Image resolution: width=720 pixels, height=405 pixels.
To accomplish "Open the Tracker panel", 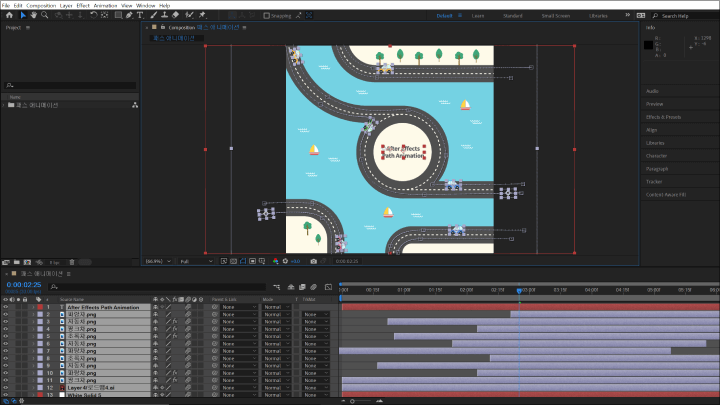I will tap(654, 181).
